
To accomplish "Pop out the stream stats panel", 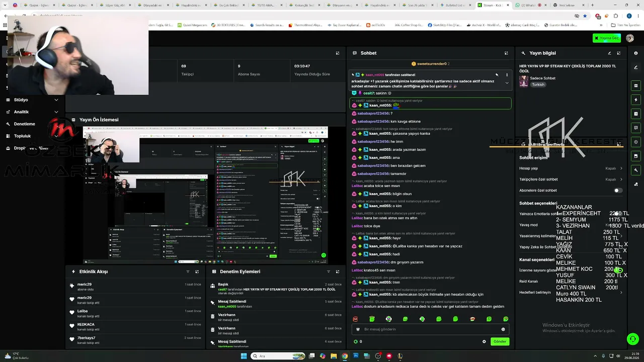I will 338,53.
